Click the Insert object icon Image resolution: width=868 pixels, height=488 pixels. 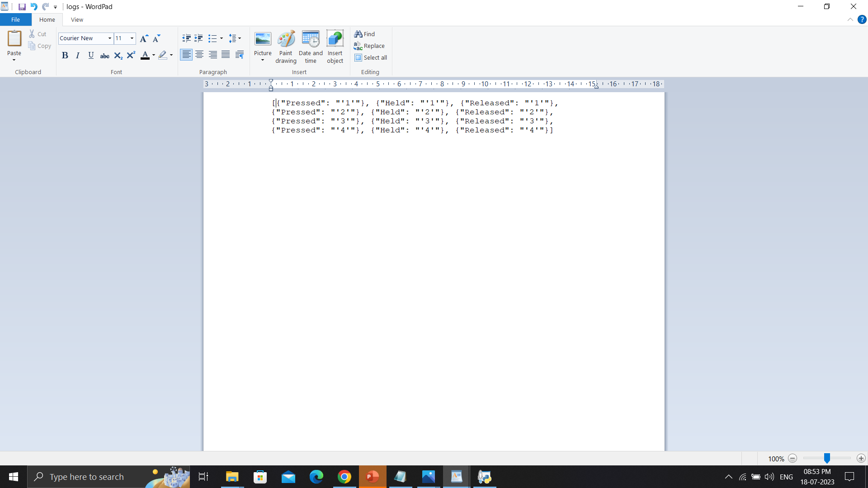[335, 47]
